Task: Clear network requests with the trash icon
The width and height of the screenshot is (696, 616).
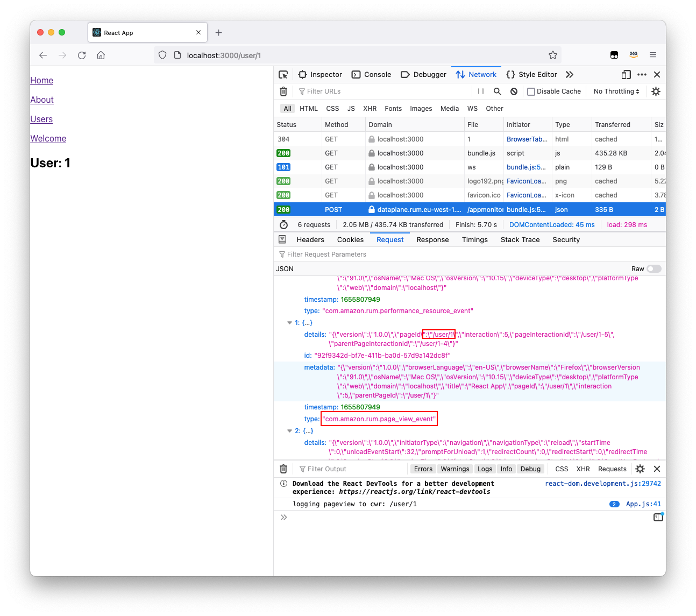Action: tap(283, 91)
